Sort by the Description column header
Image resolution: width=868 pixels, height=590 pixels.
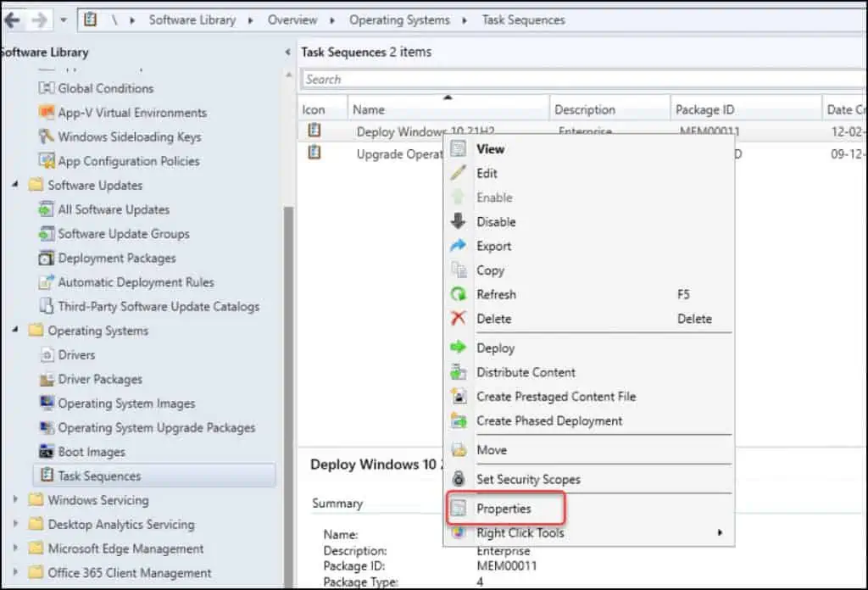click(610, 109)
